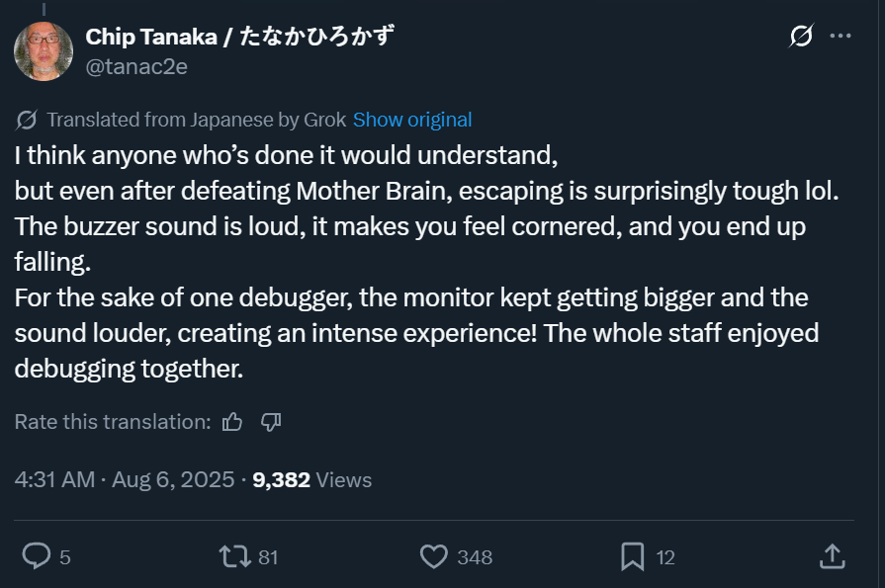Screen dimensions: 885x588
Task: Click the 4:31 AM Aug 6, 2025 timestamp
Action: tap(125, 480)
